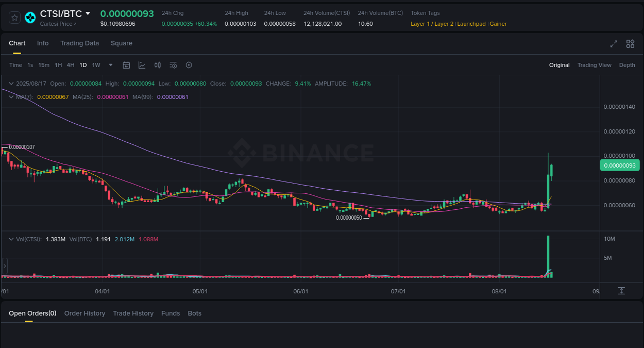
Task: Click the Launchpad token tag
Action: 471,24
